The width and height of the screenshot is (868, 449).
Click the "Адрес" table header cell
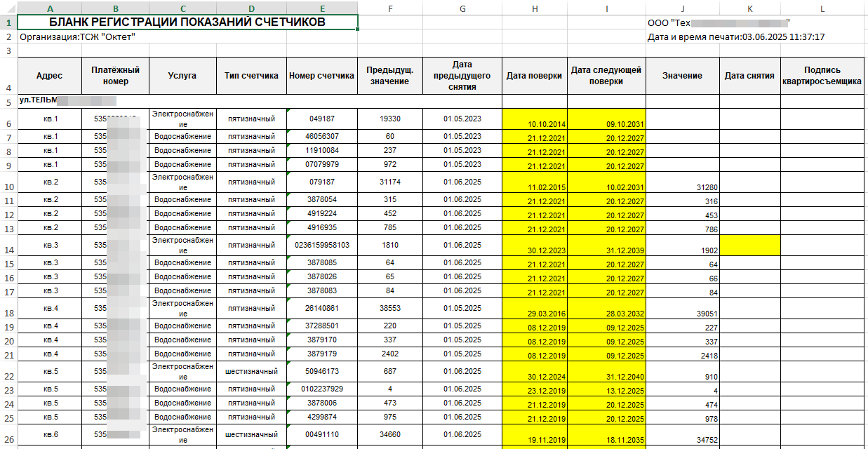click(x=49, y=76)
